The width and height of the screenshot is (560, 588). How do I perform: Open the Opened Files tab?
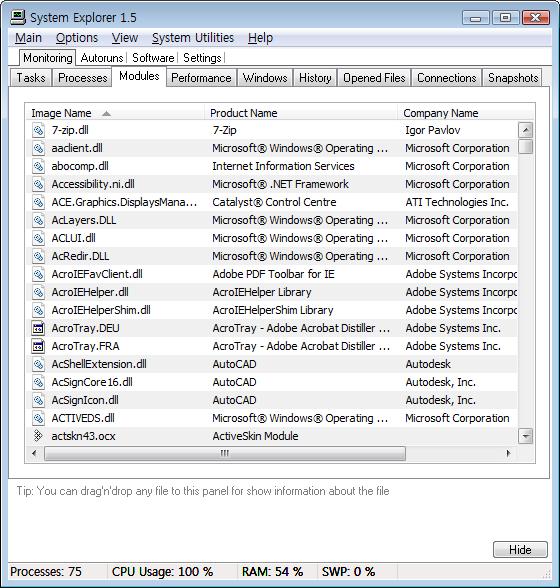point(374,78)
